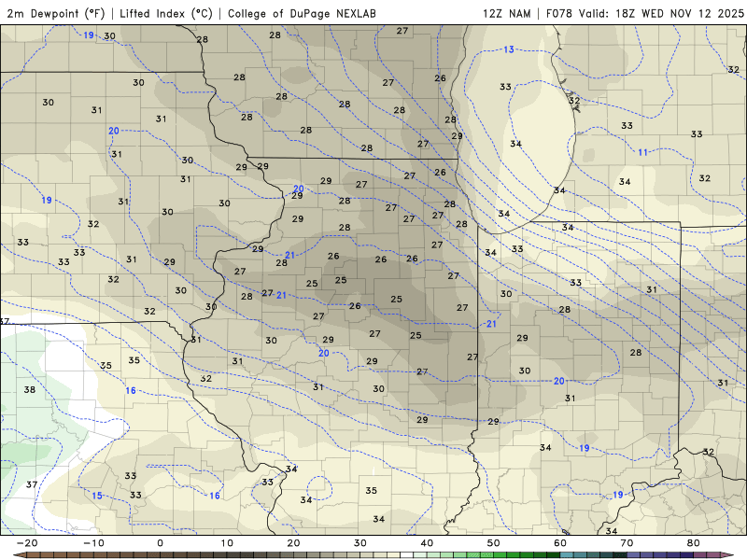Click the −20 tick label on the color scale
The width and height of the screenshot is (747, 560).
click(27, 543)
